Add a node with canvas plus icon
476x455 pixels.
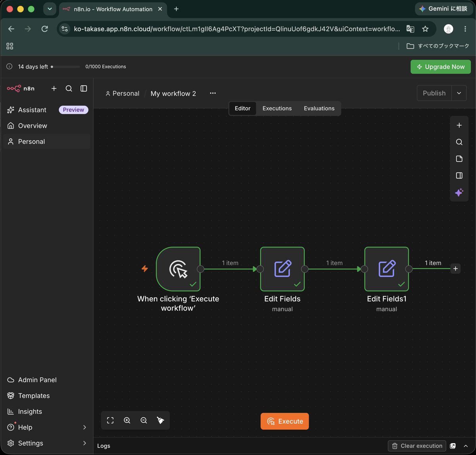(459, 125)
